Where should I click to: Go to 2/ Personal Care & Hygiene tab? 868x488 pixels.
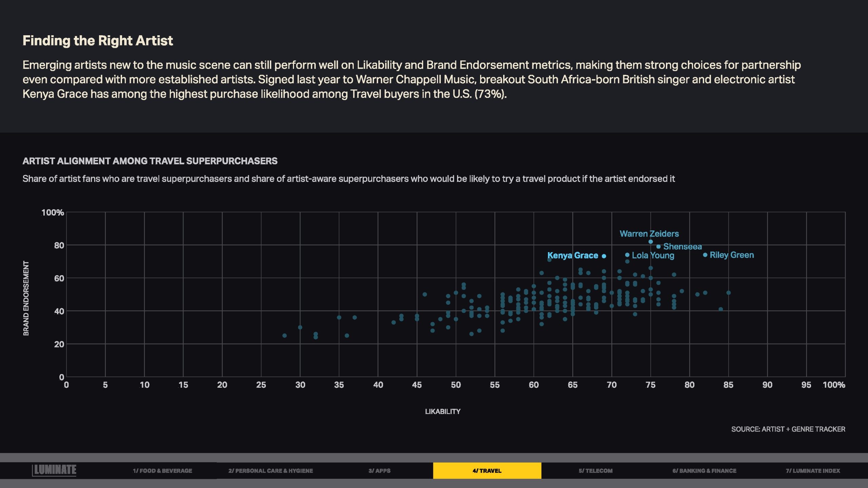coord(271,471)
